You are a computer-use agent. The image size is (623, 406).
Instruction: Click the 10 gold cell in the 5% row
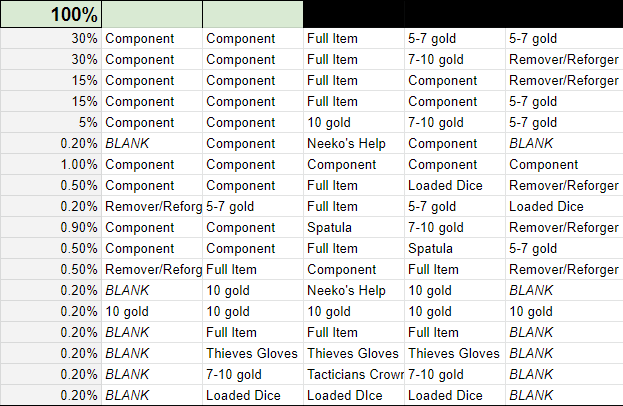coord(354,122)
